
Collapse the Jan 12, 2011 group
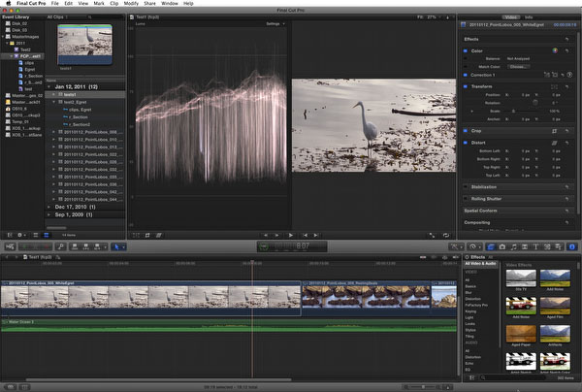pyautogui.click(x=49, y=87)
